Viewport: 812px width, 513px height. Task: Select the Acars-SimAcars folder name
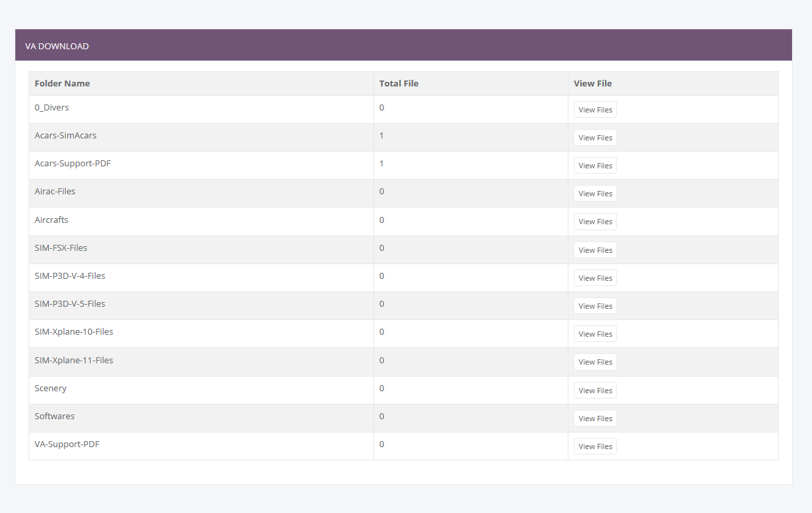tap(65, 135)
